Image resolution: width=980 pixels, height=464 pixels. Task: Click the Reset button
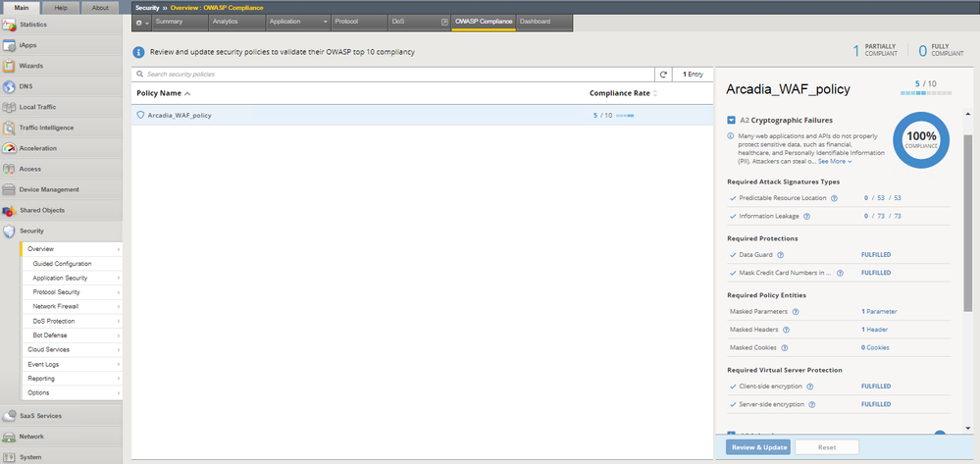[x=827, y=447]
